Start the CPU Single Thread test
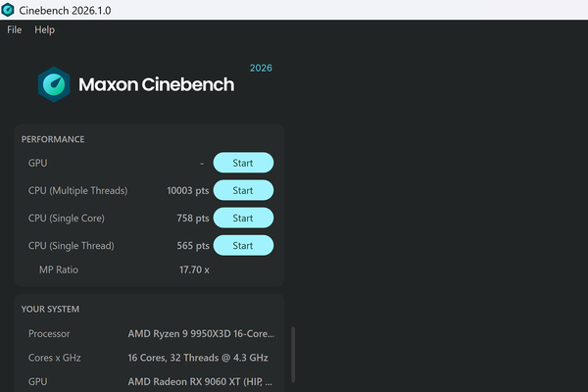 [x=243, y=246]
